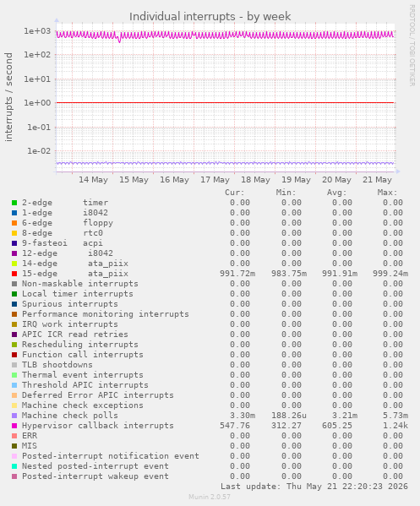
Task: Click the 21 May date label on x-axis
Action: 377,180
